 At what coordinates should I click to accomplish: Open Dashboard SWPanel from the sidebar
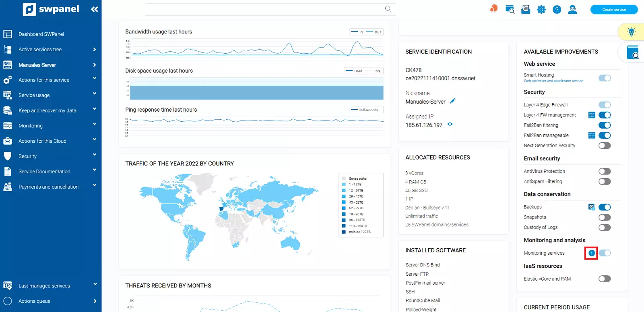[41, 34]
